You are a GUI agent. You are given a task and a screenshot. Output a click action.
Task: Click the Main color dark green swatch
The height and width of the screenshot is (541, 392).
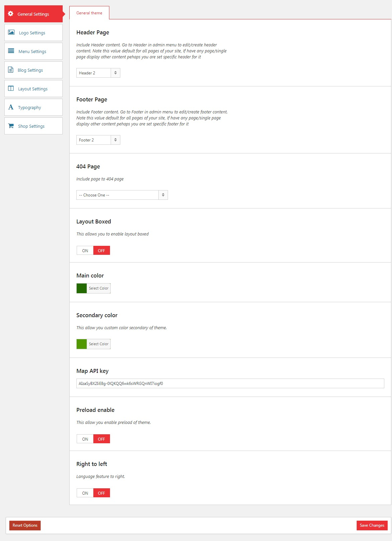click(x=82, y=288)
